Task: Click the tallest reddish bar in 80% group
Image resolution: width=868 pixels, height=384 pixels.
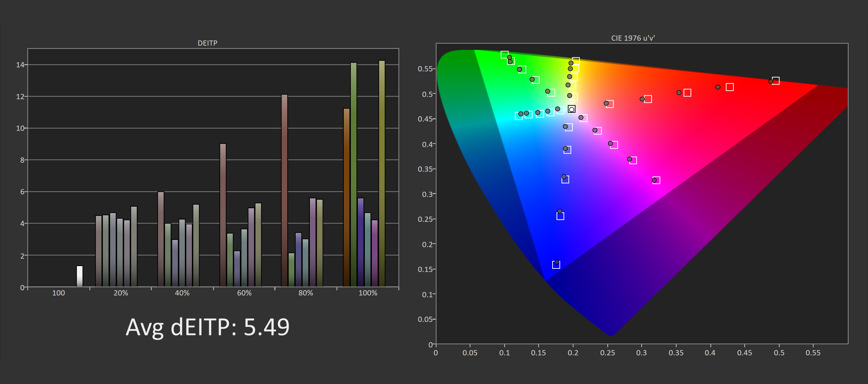Action: coord(284,190)
